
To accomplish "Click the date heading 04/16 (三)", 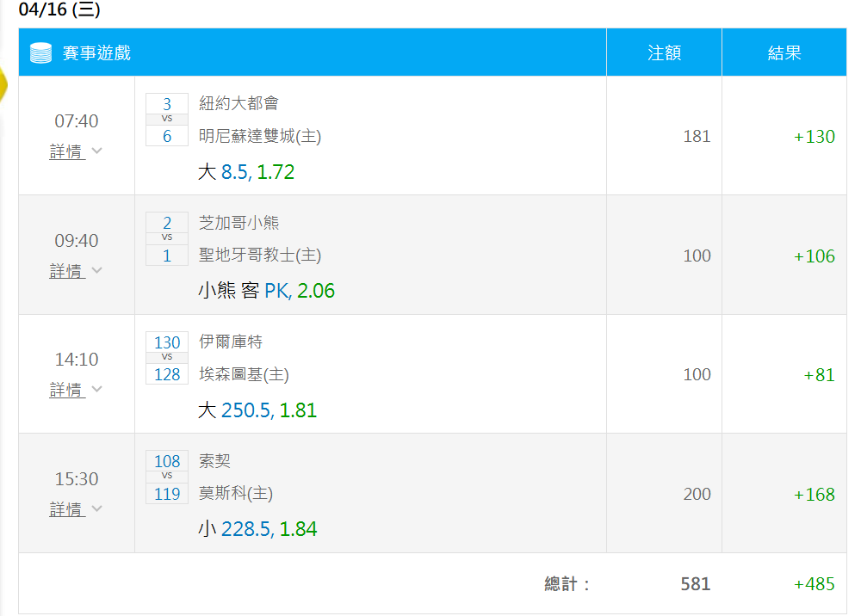I will coord(59,9).
